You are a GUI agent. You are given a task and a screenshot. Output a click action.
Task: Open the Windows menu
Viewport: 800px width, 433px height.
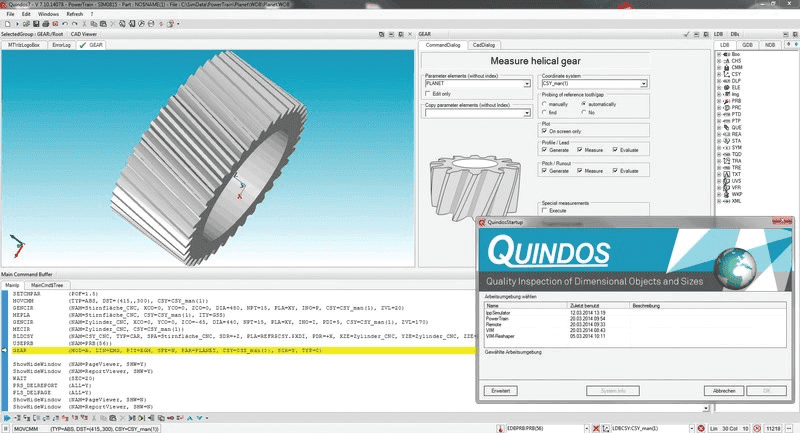pyautogui.click(x=48, y=14)
